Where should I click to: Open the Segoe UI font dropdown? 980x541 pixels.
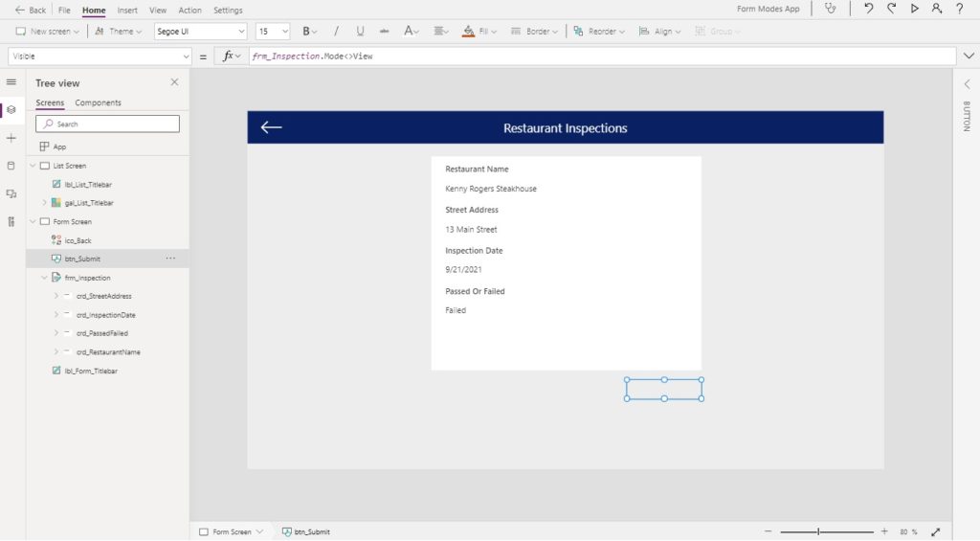(x=200, y=32)
